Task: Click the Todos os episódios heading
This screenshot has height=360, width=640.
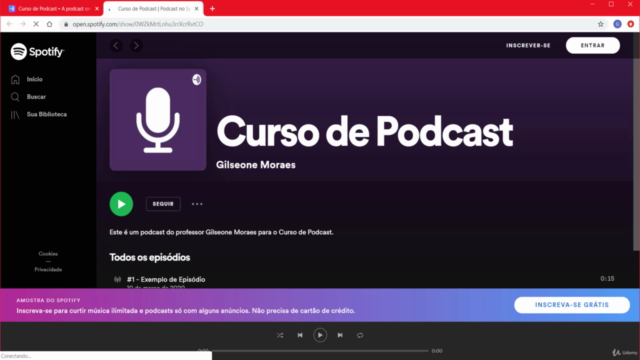Action: (x=150, y=258)
